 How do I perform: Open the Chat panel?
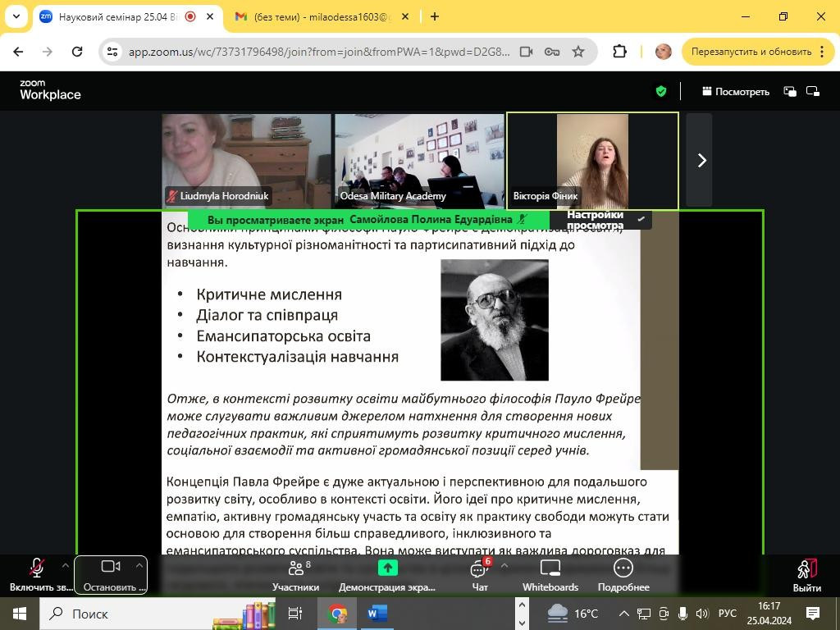(x=480, y=574)
